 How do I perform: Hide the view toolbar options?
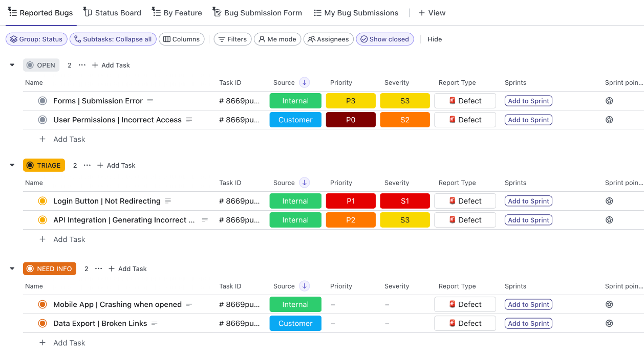point(434,39)
